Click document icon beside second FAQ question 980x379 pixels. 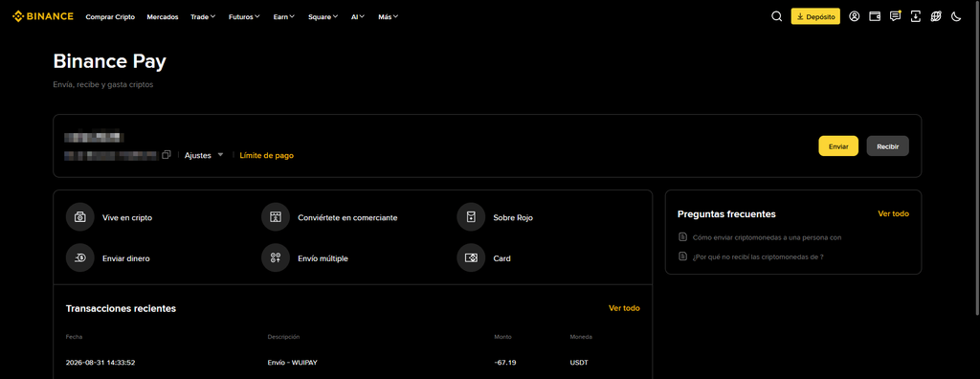click(682, 256)
